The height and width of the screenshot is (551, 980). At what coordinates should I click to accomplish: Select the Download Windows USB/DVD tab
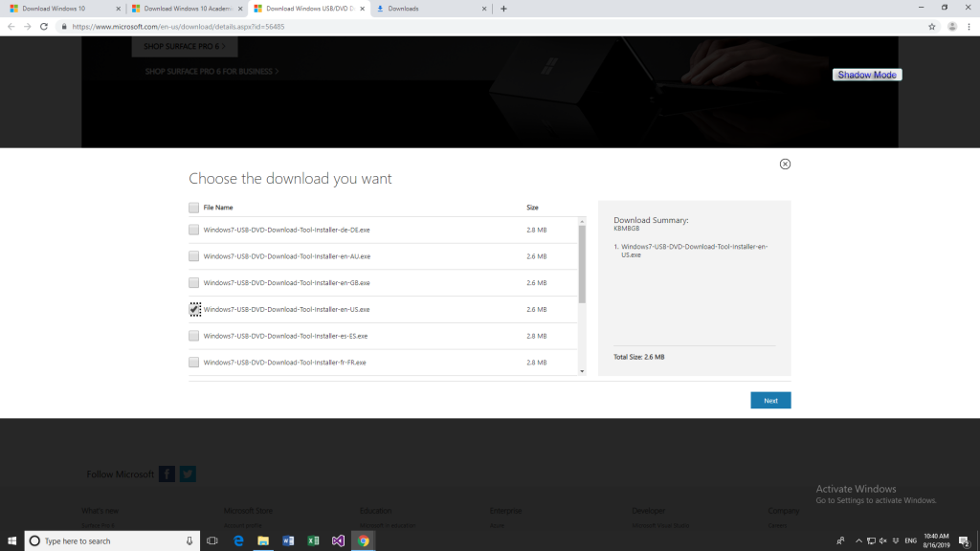[309, 9]
